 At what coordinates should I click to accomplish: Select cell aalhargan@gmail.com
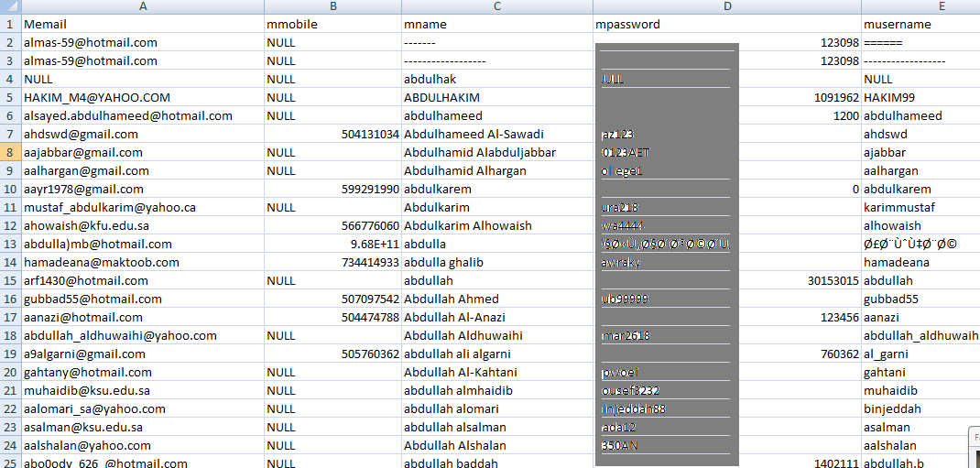143,171
